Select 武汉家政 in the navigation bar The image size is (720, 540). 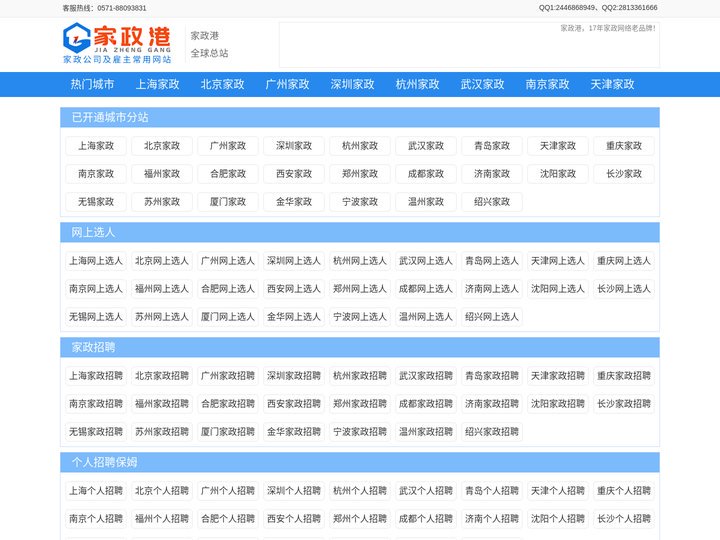click(x=483, y=84)
